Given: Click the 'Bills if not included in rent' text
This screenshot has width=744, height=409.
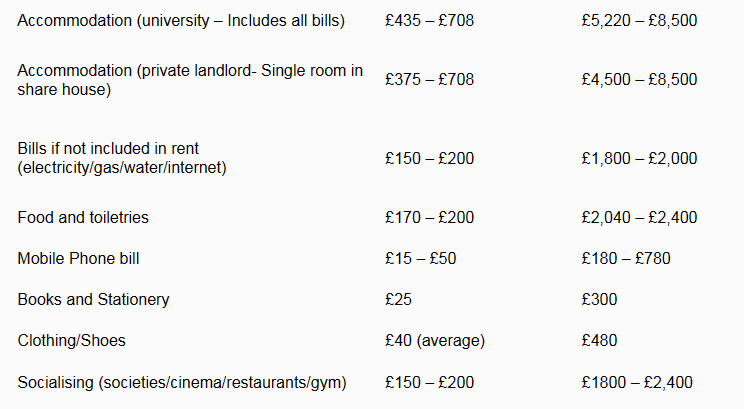Looking at the screenshot, I should 123,158.
